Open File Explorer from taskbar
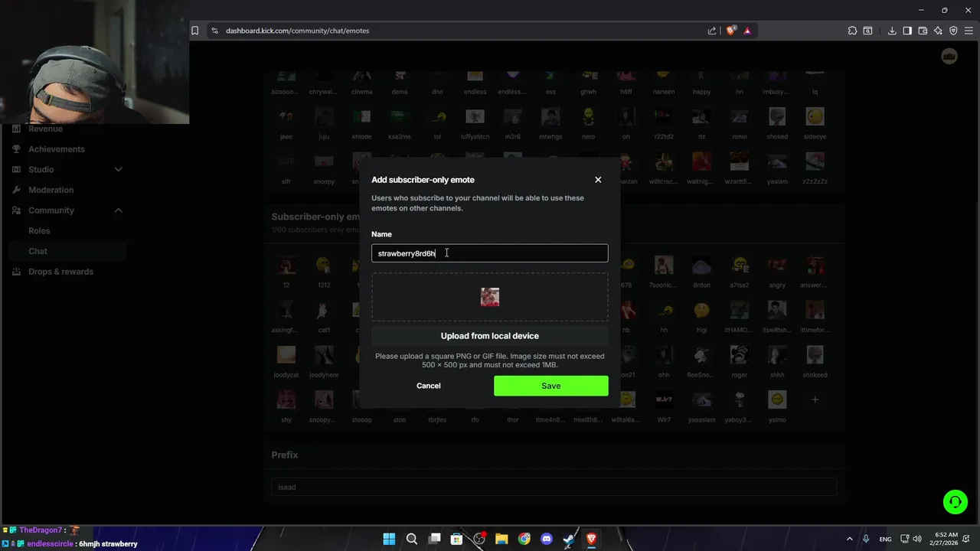The height and width of the screenshot is (551, 980). (501, 539)
